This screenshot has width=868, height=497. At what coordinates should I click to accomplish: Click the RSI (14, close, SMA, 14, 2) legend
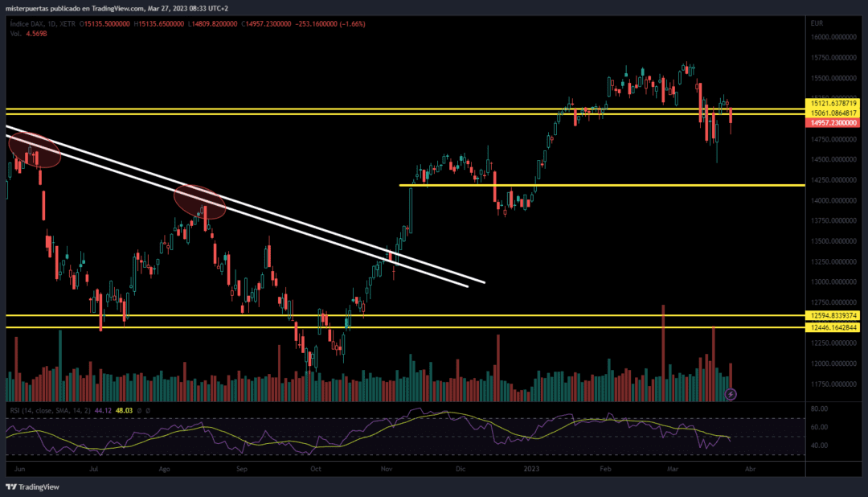[51, 411]
